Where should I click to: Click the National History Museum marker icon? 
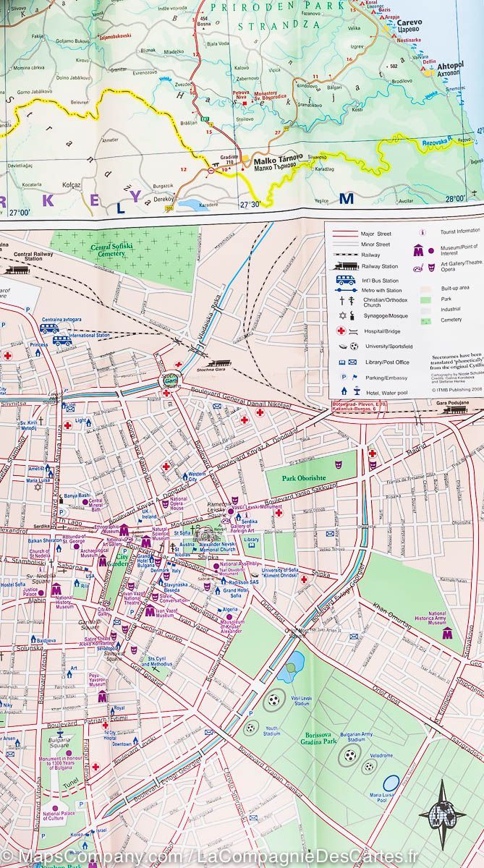point(56,590)
